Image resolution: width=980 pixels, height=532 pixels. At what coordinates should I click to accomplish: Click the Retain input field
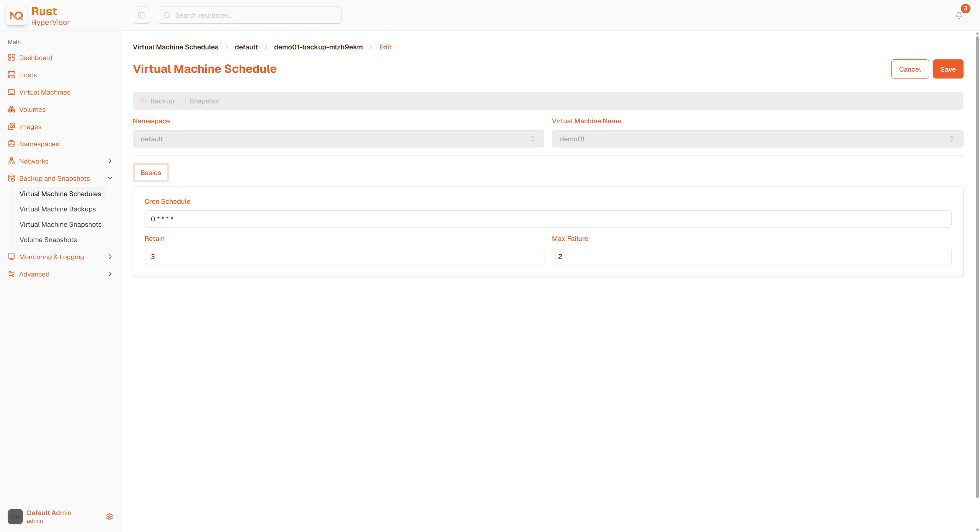tap(344, 257)
